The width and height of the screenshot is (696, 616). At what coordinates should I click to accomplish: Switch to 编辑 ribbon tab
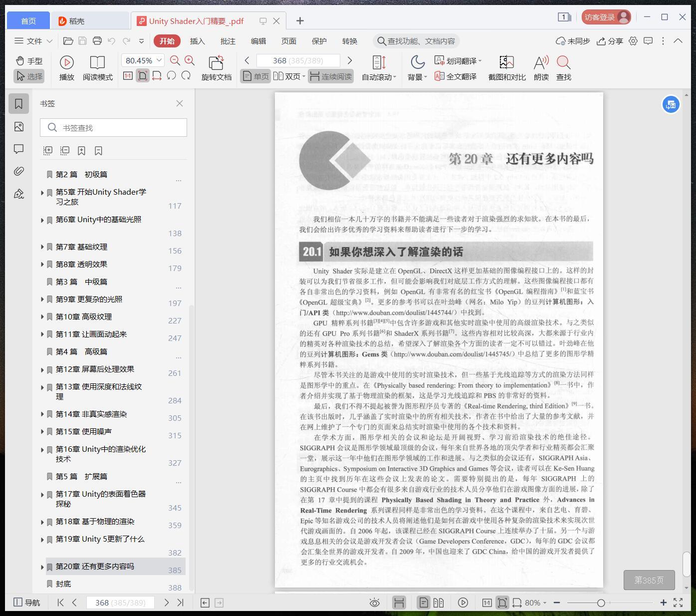(258, 41)
